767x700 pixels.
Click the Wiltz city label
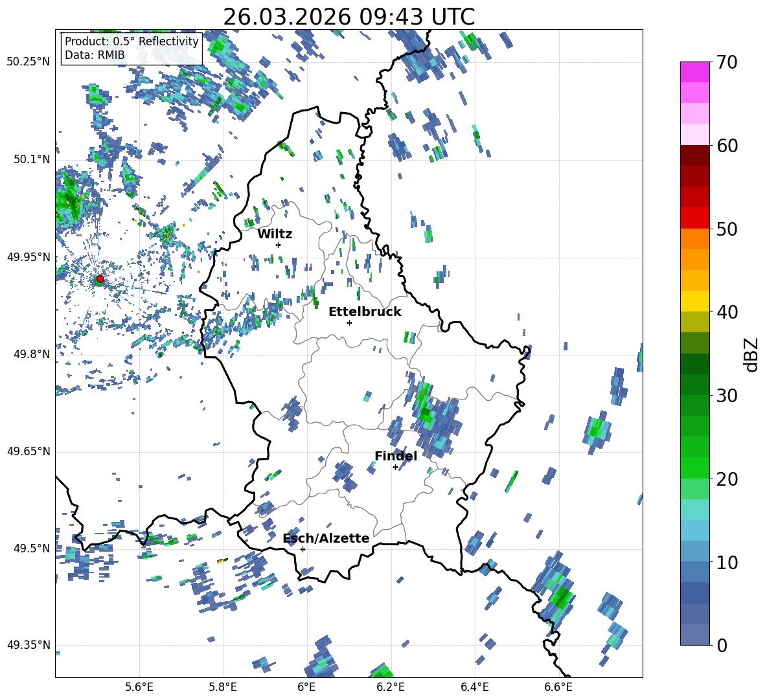[x=275, y=234]
